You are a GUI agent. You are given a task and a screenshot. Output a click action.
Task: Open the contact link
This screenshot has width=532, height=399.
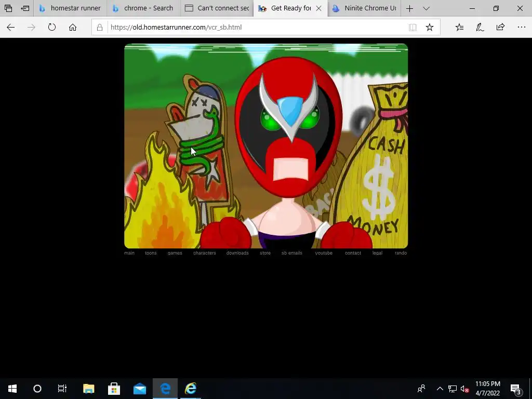click(353, 253)
